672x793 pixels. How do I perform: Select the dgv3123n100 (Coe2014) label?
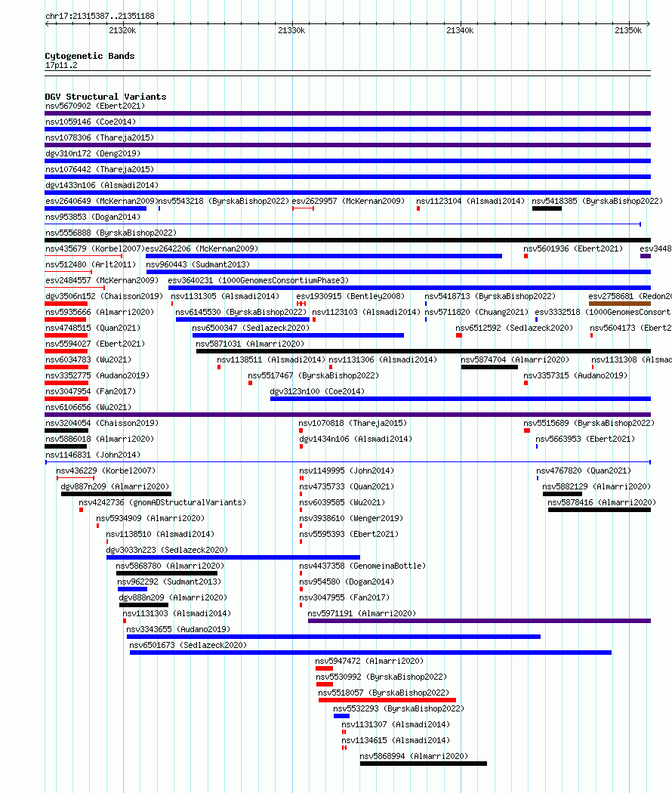[x=317, y=391]
